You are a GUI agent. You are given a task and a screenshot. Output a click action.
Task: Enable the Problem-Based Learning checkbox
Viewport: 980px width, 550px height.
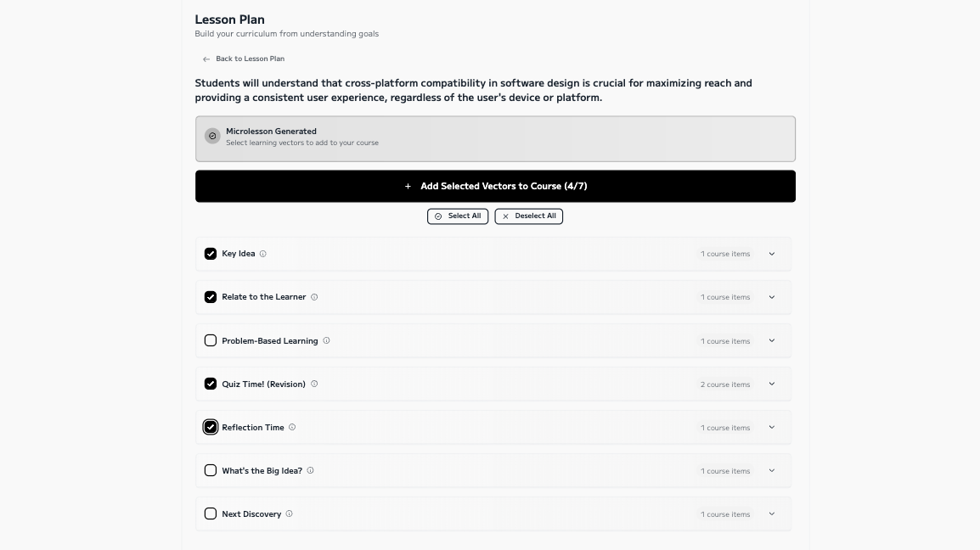point(211,340)
